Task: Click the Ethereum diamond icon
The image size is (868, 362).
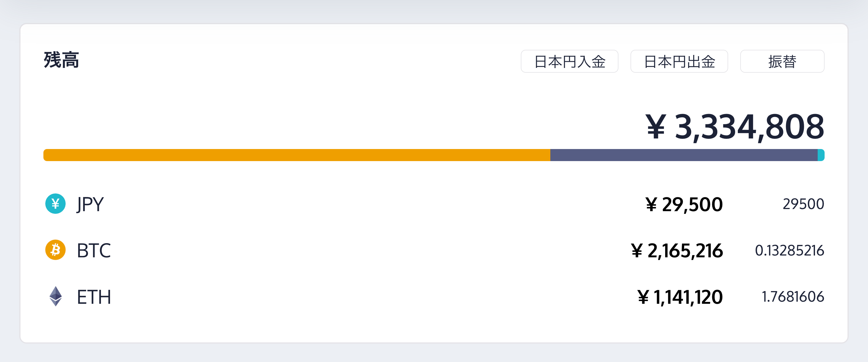Action: (x=55, y=296)
